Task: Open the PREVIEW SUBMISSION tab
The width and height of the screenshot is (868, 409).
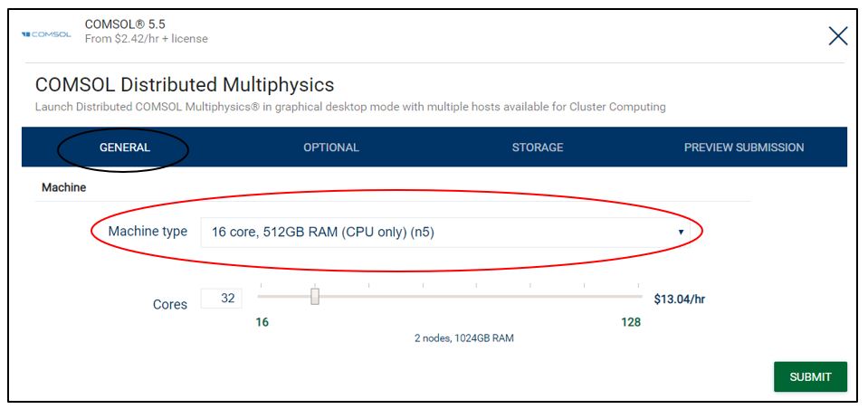Action: (x=744, y=147)
